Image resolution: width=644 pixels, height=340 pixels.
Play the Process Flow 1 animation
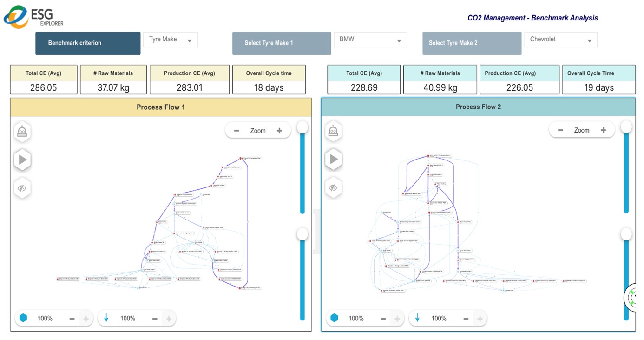click(x=22, y=160)
